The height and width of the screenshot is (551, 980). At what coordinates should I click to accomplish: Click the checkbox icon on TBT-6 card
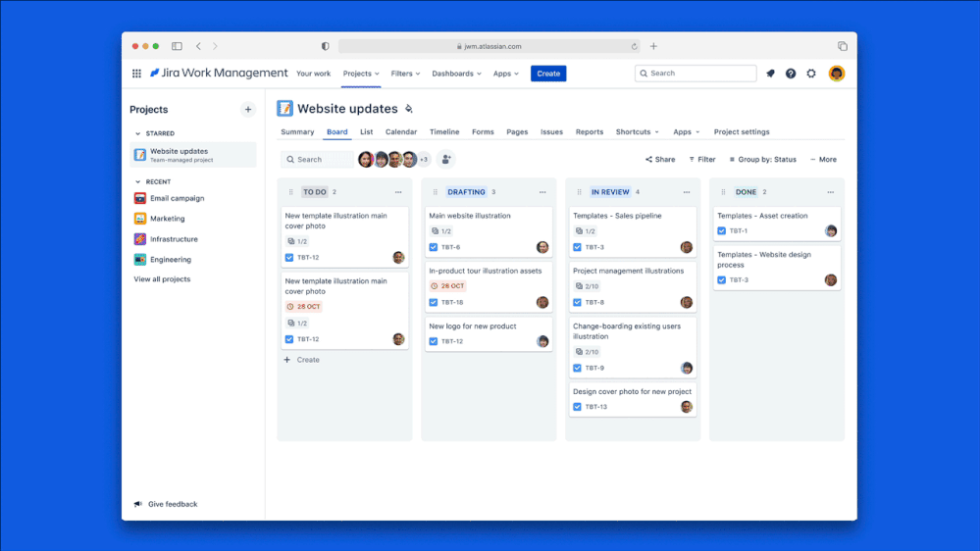434,247
